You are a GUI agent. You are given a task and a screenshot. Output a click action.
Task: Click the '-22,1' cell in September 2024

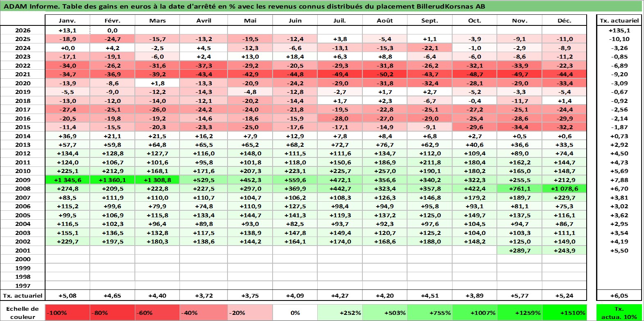coord(430,48)
